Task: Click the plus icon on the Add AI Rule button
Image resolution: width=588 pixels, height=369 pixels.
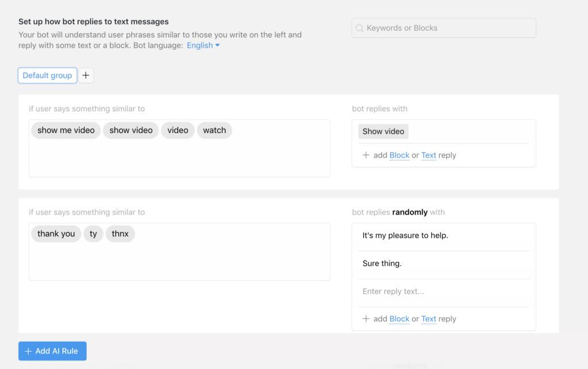Action: click(28, 351)
